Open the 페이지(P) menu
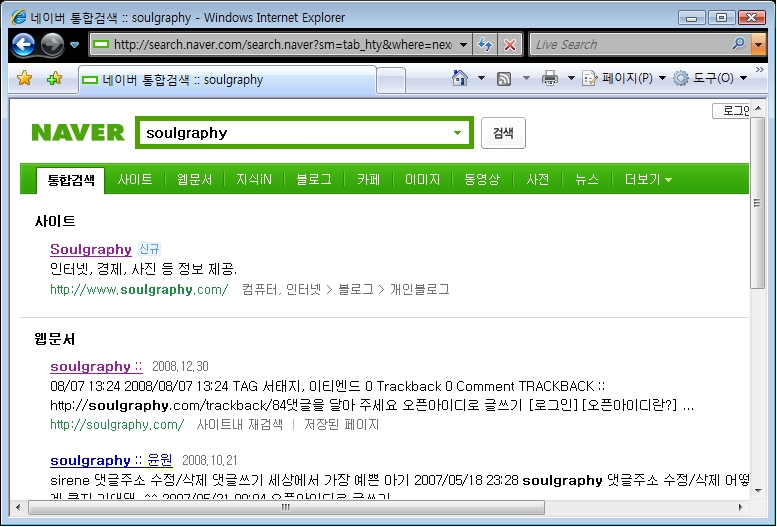The height and width of the screenshot is (527, 777). [x=624, y=78]
